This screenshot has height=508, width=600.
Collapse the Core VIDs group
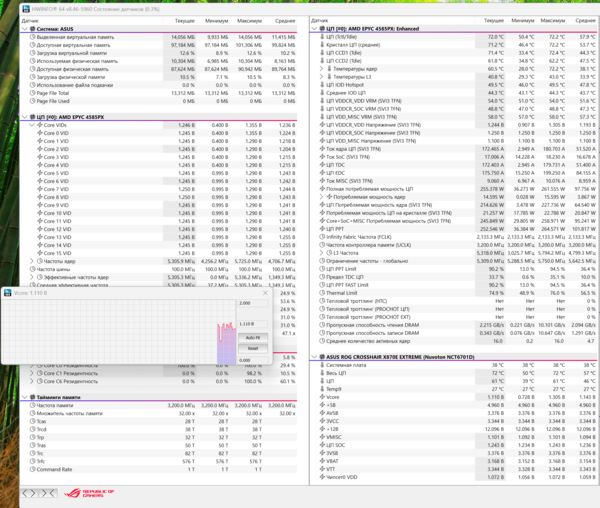[32, 125]
